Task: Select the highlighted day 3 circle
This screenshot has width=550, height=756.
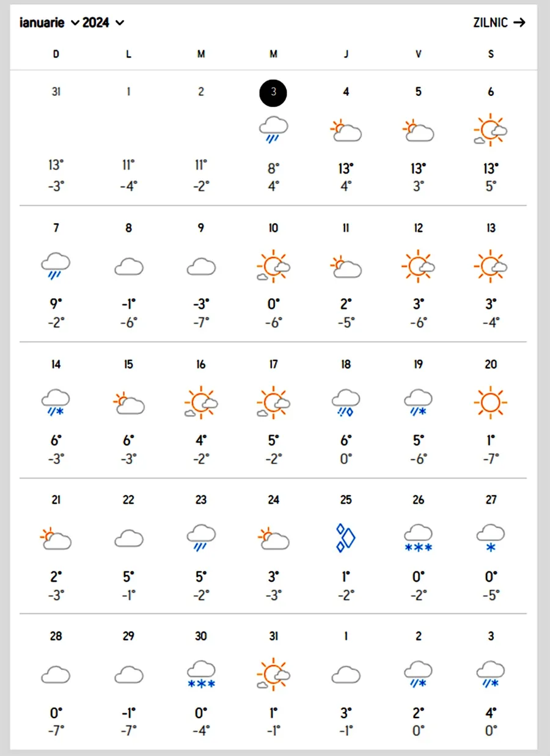Action: click(x=273, y=92)
